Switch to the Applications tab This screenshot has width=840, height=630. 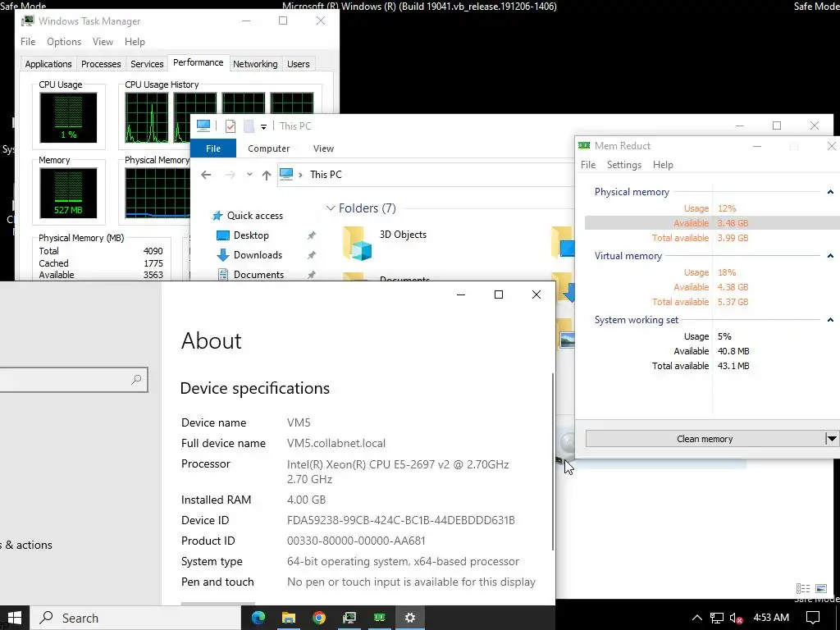pos(48,64)
